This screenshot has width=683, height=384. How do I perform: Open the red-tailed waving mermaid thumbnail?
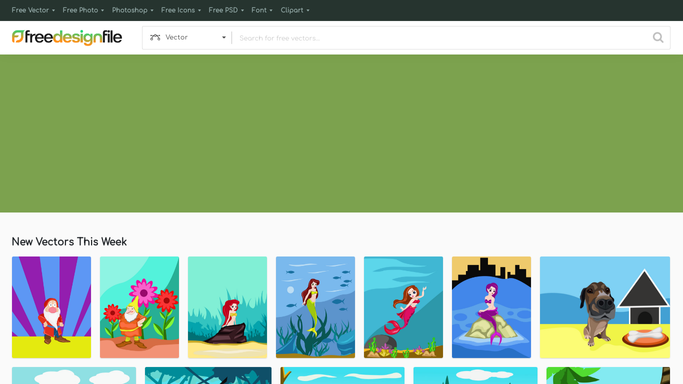403,307
